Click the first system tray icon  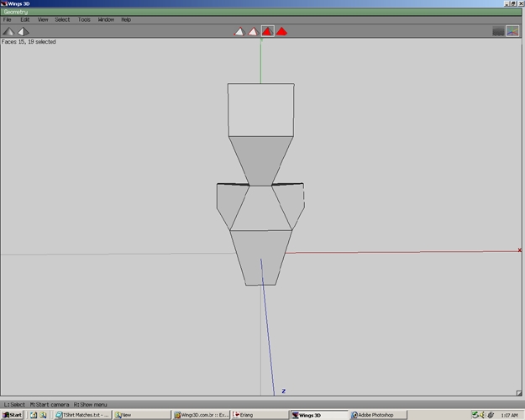475,415
